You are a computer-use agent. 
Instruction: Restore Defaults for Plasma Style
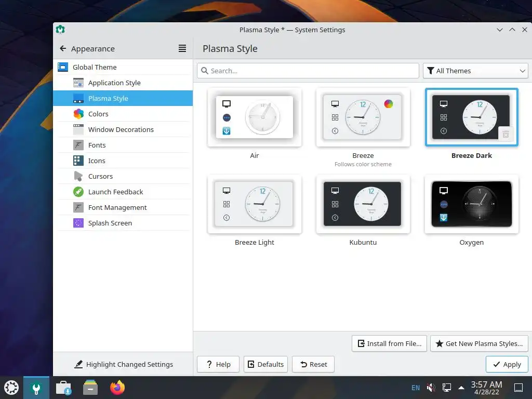(x=265, y=364)
